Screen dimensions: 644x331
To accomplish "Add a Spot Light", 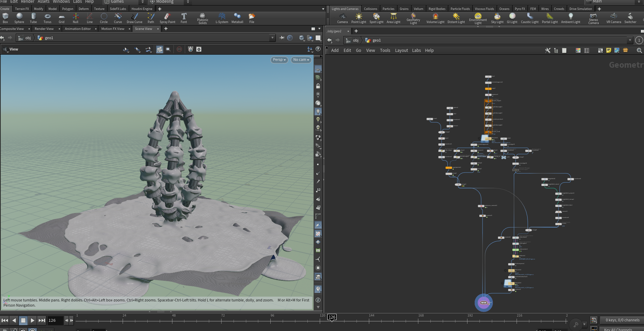I will (x=376, y=18).
